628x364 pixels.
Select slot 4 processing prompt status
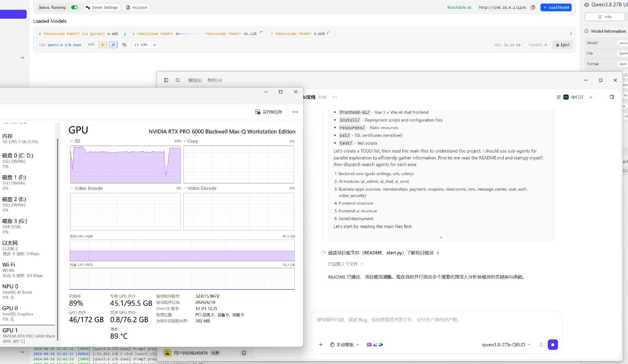click(82, 34)
